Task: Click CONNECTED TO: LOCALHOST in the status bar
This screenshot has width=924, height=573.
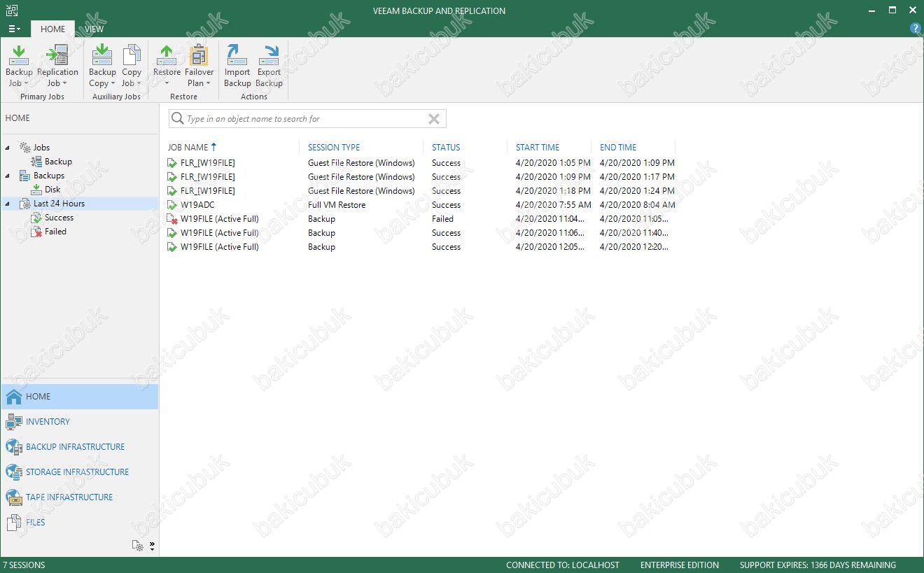Action: 563,565
